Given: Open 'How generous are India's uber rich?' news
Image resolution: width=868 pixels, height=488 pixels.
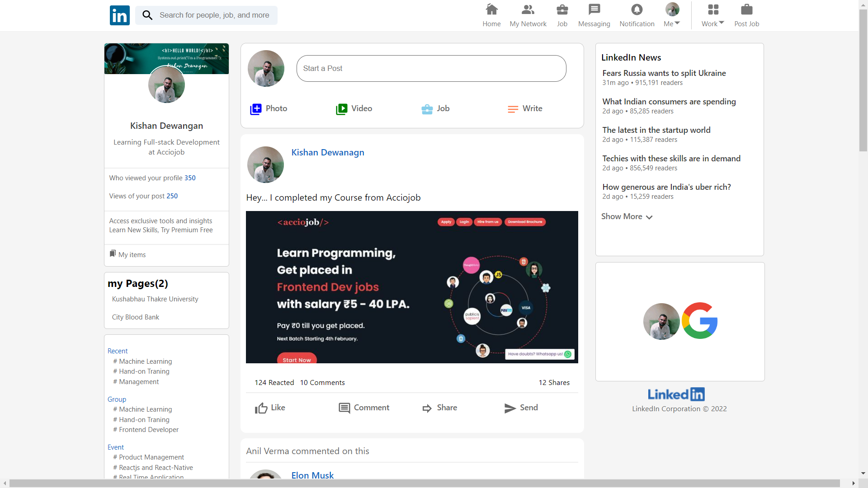Looking at the screenshot, I should coord(666,187).
